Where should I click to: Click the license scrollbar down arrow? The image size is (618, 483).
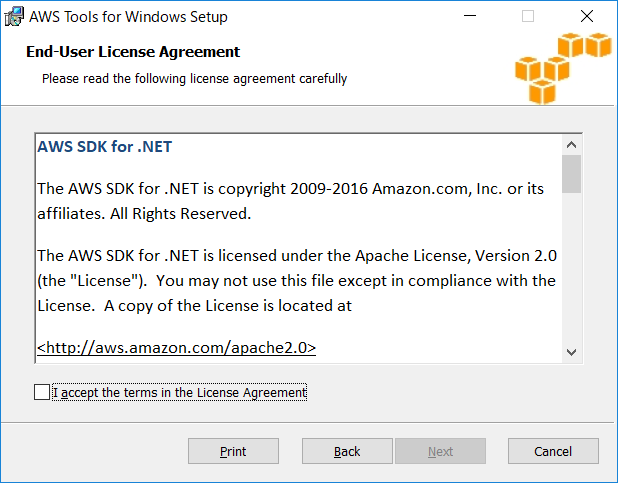[x=571, y=352]
